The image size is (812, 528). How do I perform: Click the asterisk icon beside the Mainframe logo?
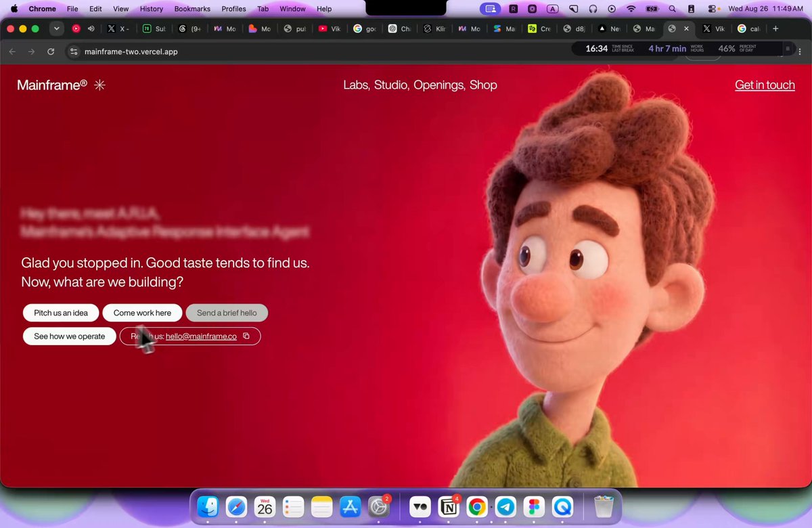coord(99,85)
